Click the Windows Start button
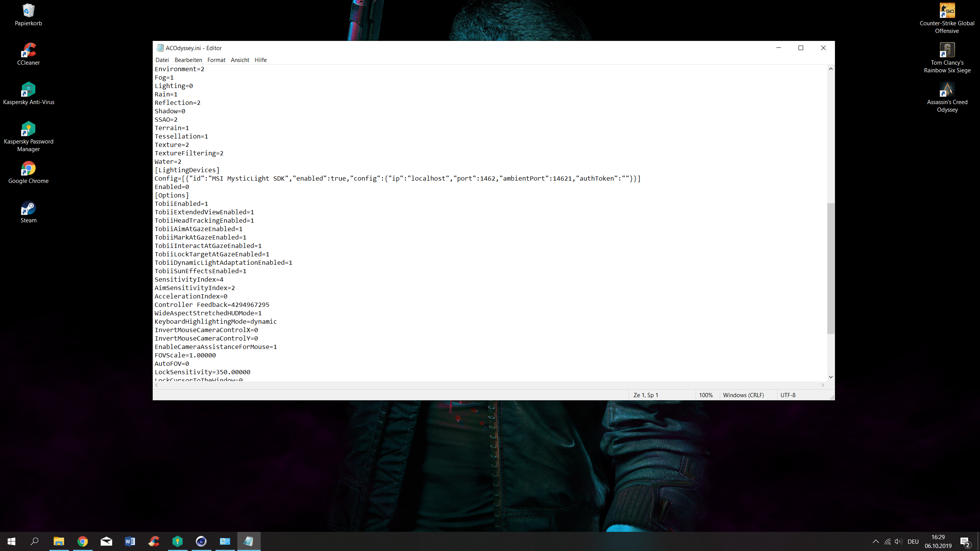The image size is (980, 551). pyautogui.click(x=11, y=541)
